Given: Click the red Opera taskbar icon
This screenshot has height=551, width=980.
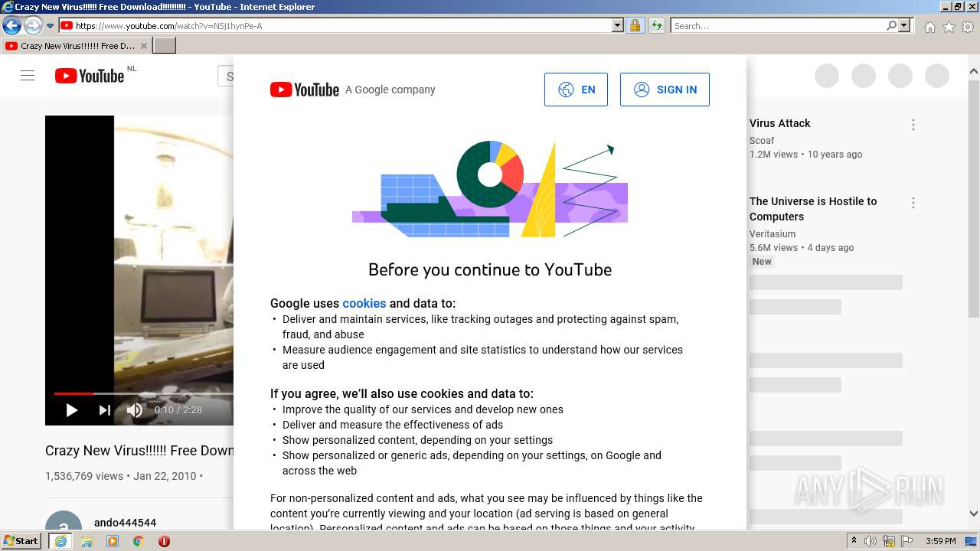Looking at the screenshot, I should click(164, 541).
